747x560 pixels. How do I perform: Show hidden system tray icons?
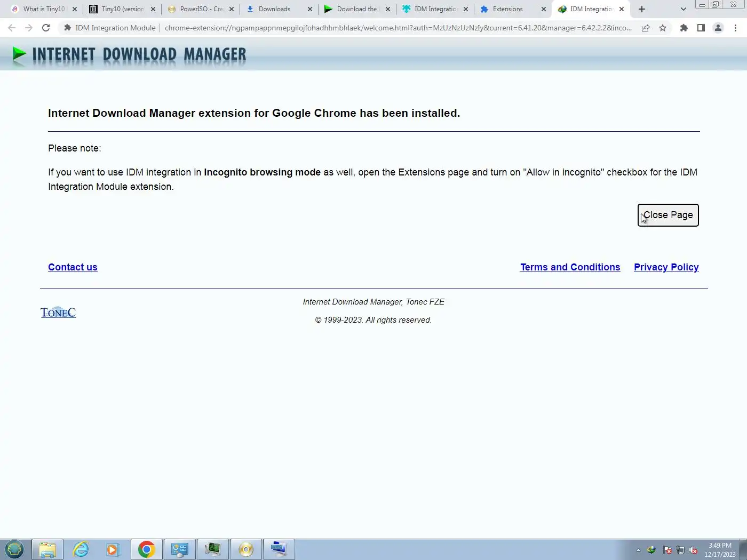tap(638, 550)
